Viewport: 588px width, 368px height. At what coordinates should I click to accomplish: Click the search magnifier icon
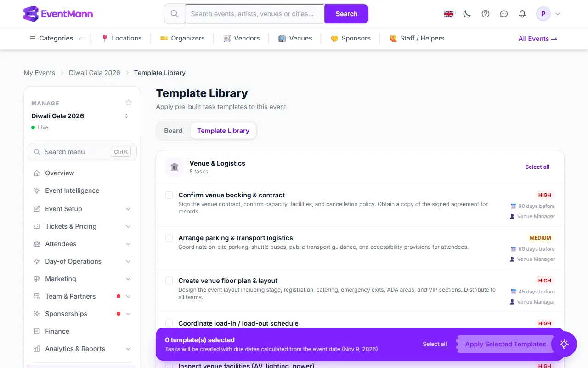(x=175, y=14)
